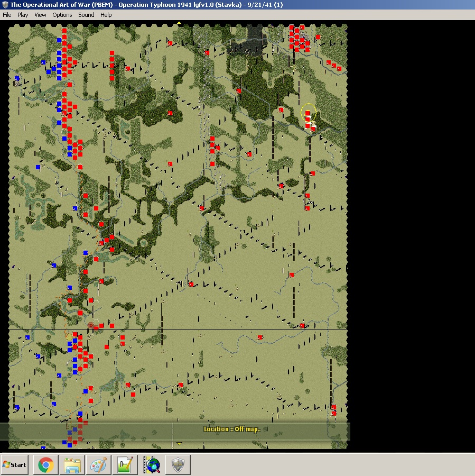Open the globe with magnifier taskbar icon
This screenshot has height=476, width=475.
152,465
